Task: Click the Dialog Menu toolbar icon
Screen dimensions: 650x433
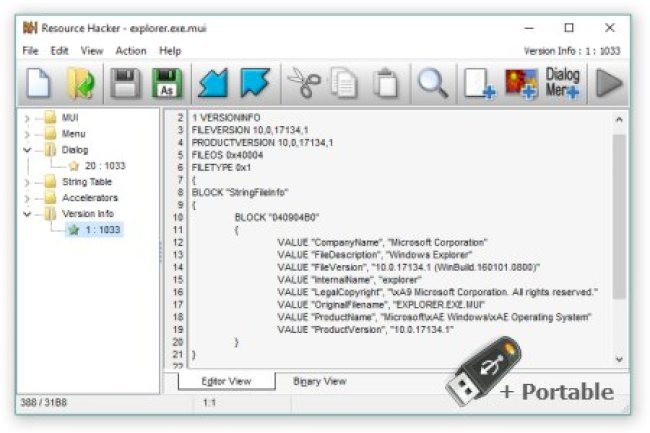Action: 563,85
